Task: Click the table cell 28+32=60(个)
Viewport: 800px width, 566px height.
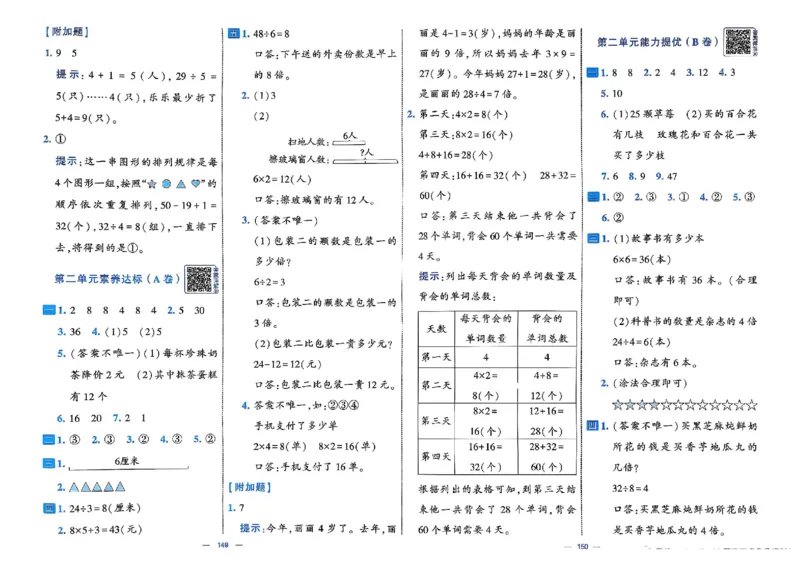Action: pyautogui.click(x=547, y=457)
